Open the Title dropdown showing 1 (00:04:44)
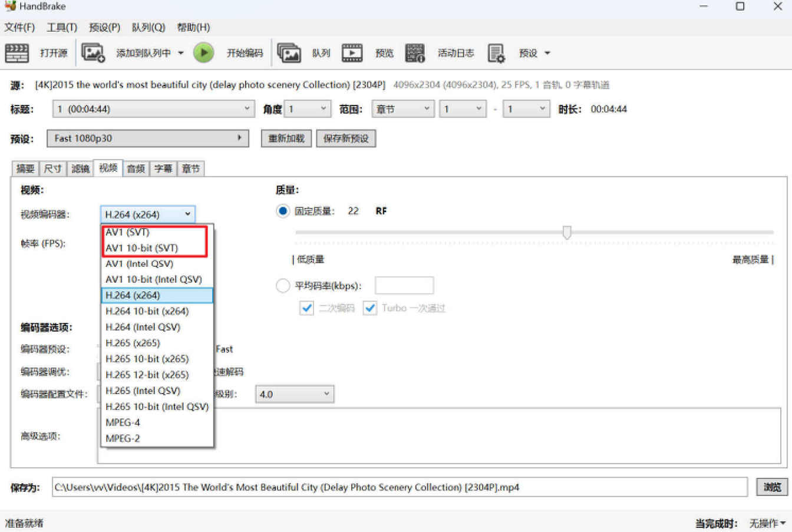The image size is (792, 532). [x=153, y=109]
